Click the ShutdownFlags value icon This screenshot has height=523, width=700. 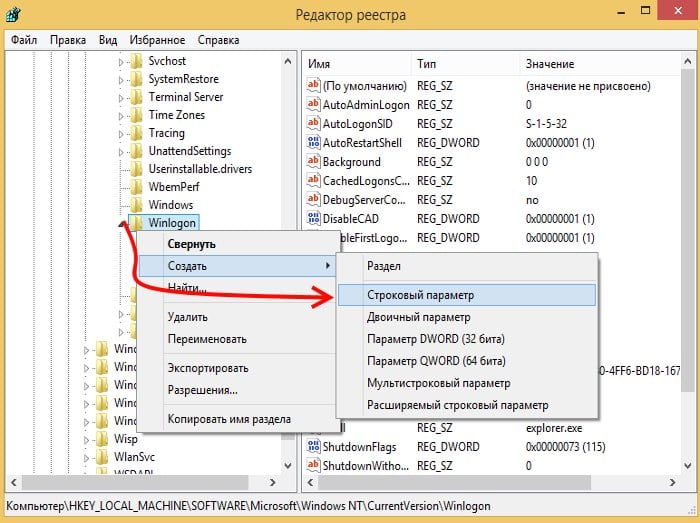[313, 447]
